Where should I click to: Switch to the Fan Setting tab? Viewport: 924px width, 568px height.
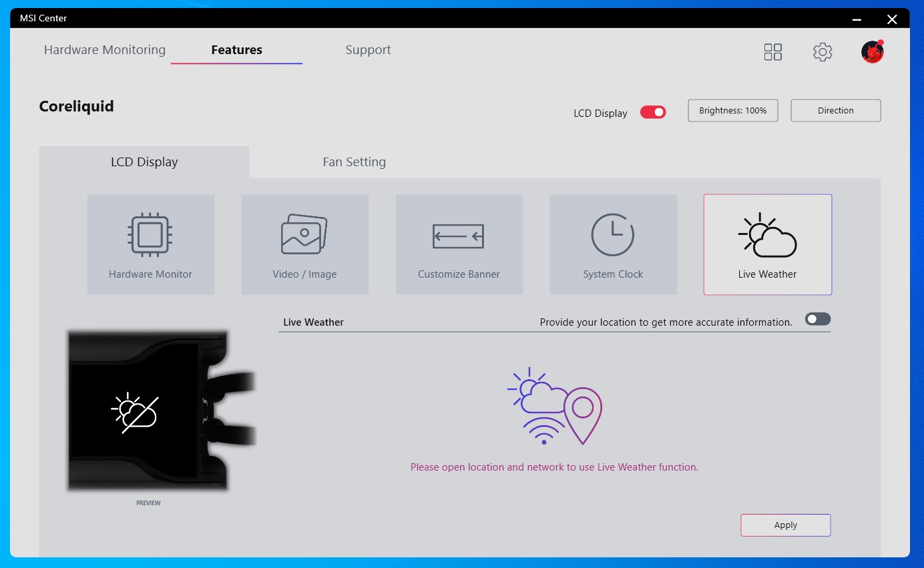pyautogui.click(x=354, y=162)
